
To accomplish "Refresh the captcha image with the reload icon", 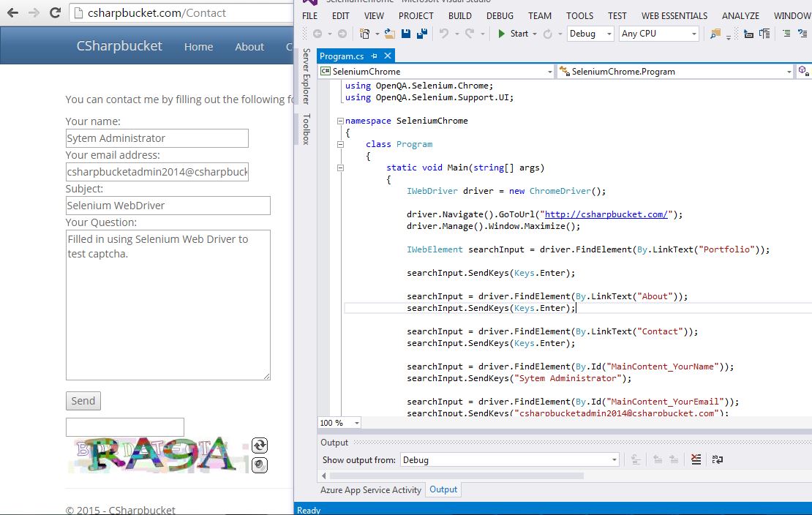I will point(260,445).
